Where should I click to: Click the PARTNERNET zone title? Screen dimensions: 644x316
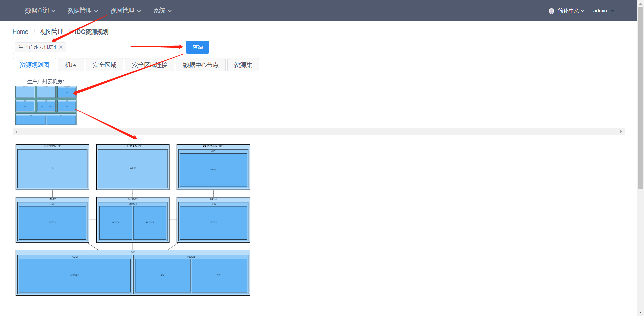coord(213,146)
